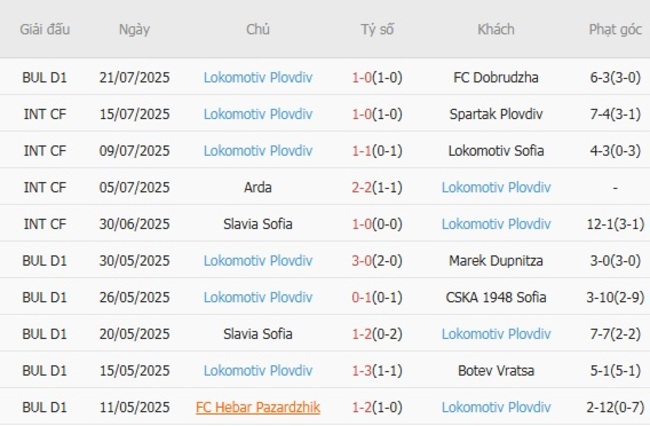Select the Botev Vratsa away team
650x426 pixels.
pyautogui.click(x=496, y=371)
